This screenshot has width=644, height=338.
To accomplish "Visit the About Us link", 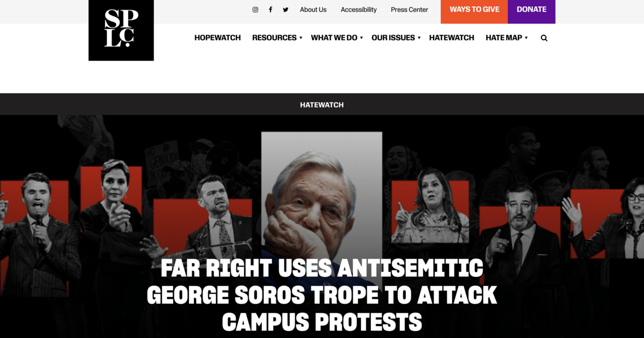I will coord(313,10).
